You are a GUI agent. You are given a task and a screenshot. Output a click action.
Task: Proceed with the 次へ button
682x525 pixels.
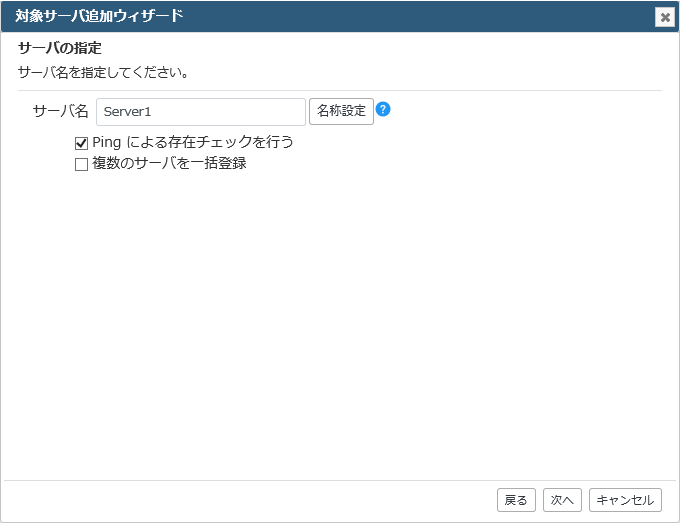point(562,500)
